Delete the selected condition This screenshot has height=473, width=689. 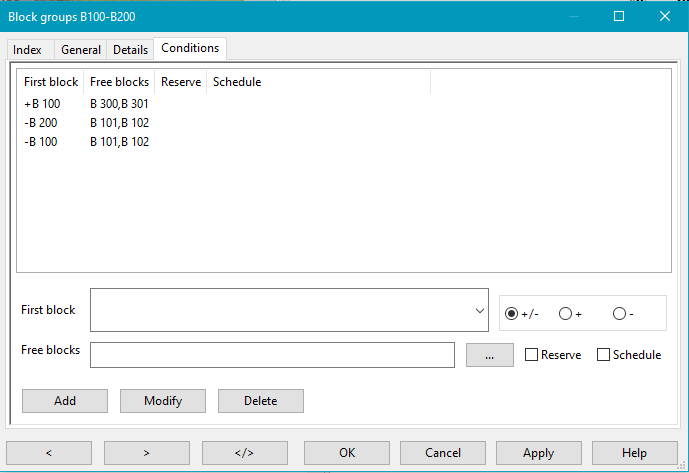click(260, 401)
